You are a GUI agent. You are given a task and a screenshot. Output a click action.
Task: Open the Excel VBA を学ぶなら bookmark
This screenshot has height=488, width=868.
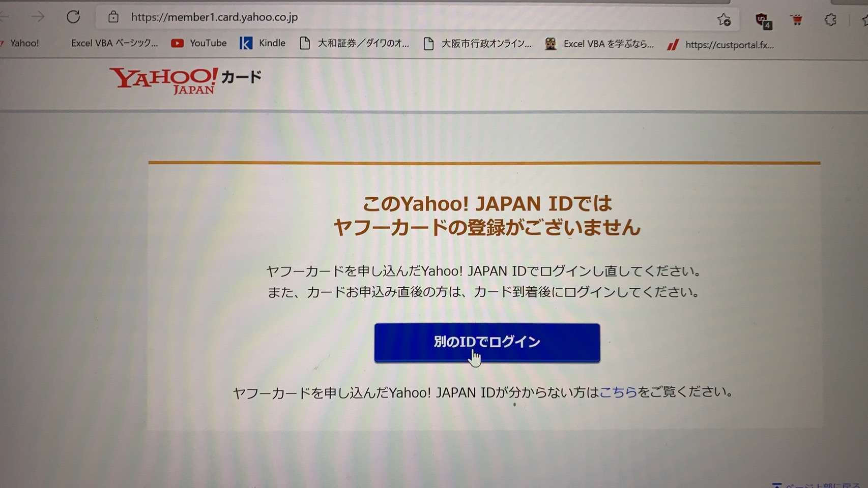599,44
